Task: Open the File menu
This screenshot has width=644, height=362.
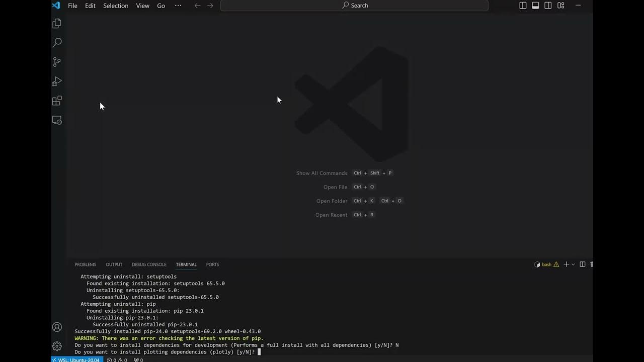Action: pyautogui.click(x=72, y=6)
